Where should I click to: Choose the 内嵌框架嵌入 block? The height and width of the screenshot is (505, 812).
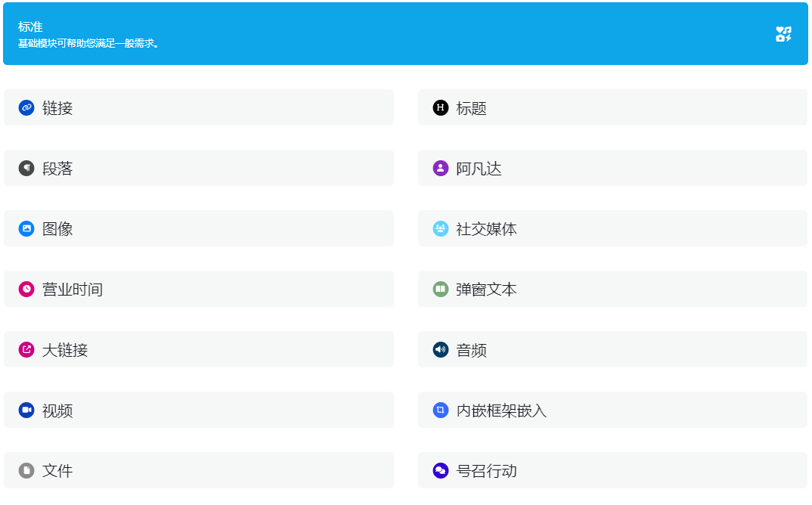point(612,411)
